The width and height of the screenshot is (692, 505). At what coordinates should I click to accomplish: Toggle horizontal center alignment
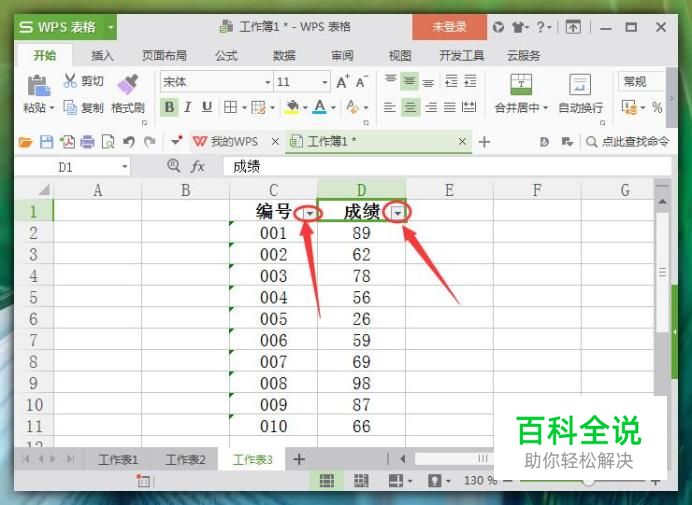[410, 107]
